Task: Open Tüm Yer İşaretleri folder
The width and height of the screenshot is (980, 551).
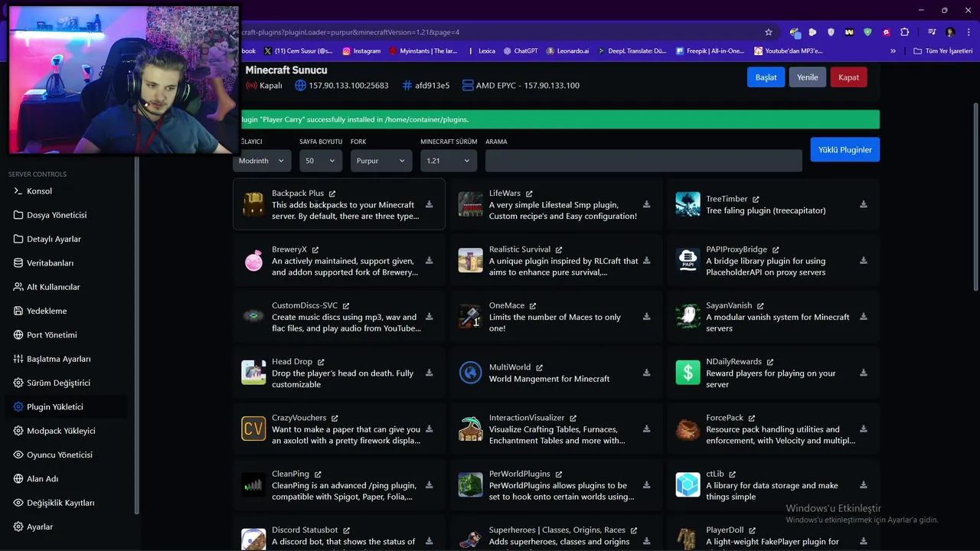Action: pyautogui.click(x=943, y=51)
